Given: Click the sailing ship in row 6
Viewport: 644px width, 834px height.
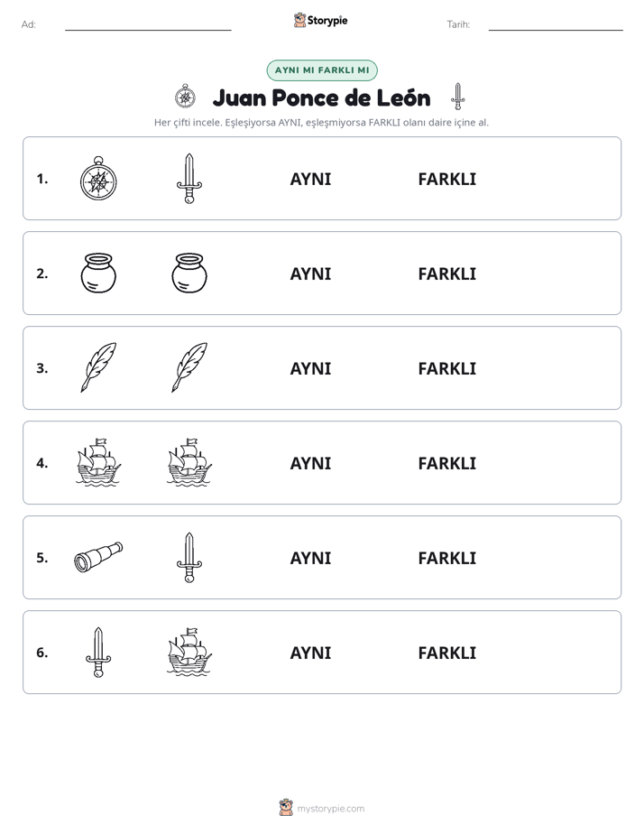Looking at the screenshot, I should coord(189,652).
